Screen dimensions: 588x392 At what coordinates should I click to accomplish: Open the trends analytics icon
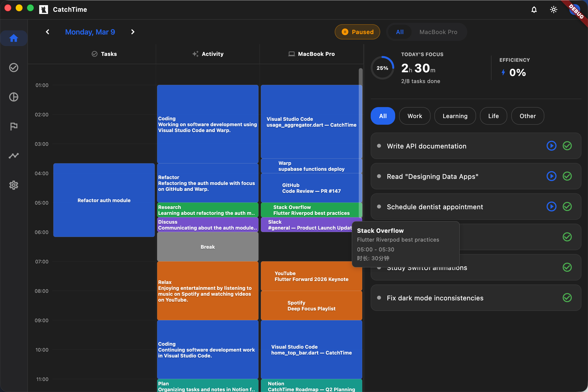[x=14, y=156]
